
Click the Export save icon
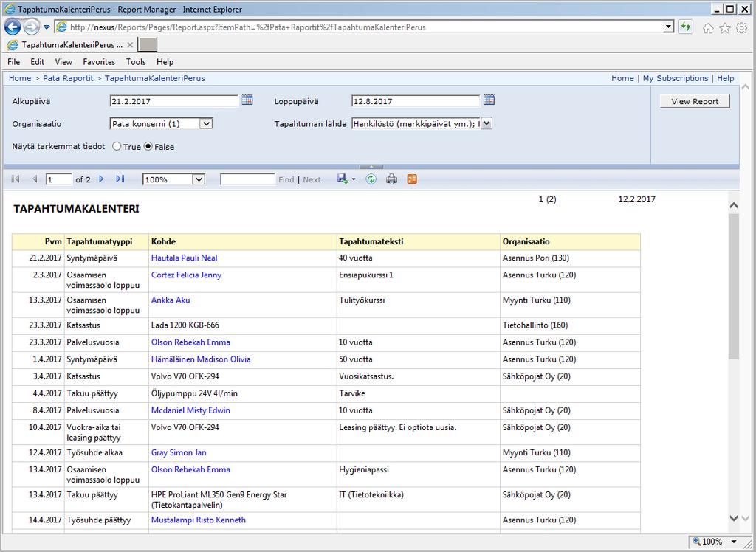[343, 179]
